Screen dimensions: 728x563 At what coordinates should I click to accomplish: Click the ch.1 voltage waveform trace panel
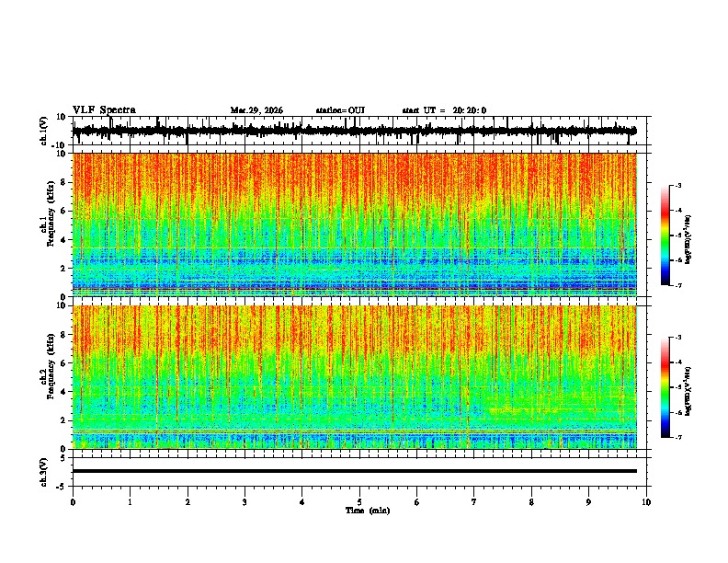pyautogui.click(x=359, y=131)
